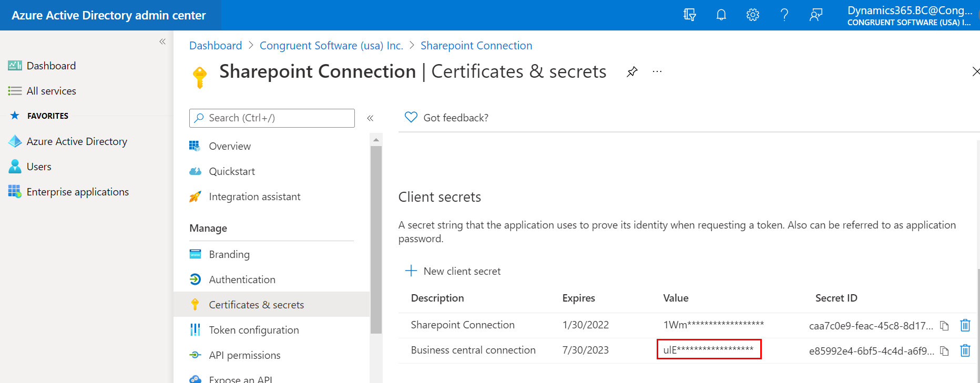Click the Dashboard breadcrumb link
Screen dimensions: 980x383
(216, 46)
